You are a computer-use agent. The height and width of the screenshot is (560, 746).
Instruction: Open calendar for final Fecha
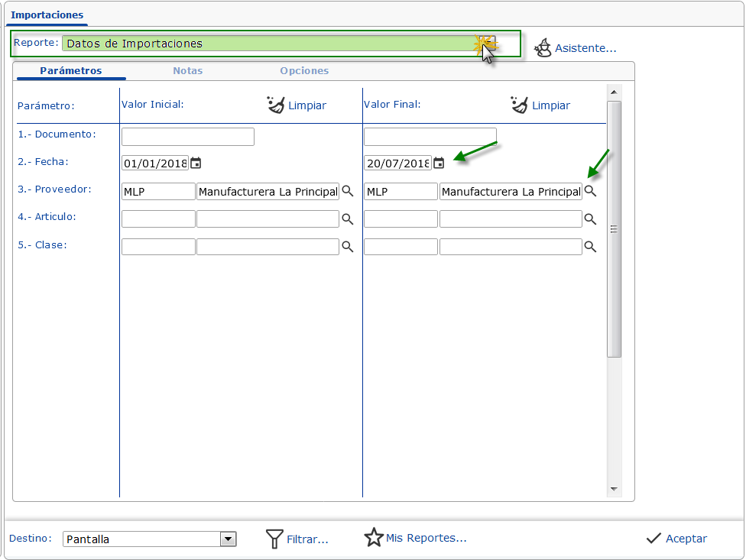click(x=439, y=163)
